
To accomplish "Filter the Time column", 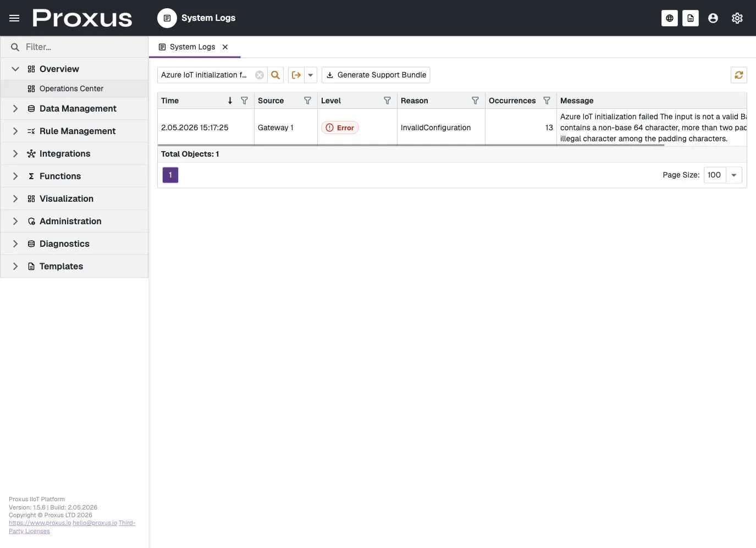I will pos(245,101).
